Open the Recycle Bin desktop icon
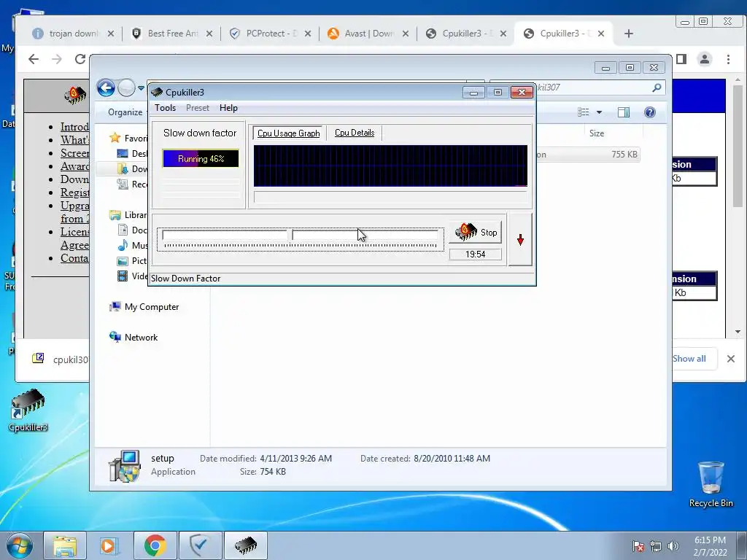Image resolution: width=747 pixels, height=560 pixels. coord(711,484)
